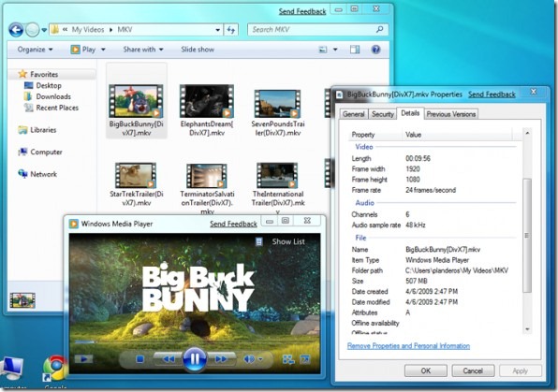The image size is (558, 392).
Task: Click My Videos in address breadcrumb
Action: coord(88,30)
